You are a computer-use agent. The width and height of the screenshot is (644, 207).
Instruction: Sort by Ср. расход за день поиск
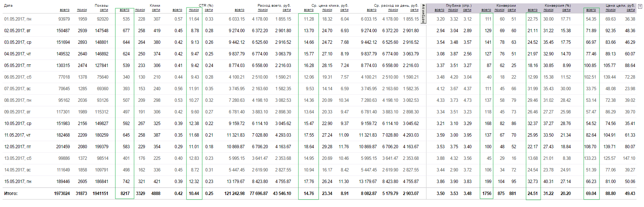[x=393, y=10]
